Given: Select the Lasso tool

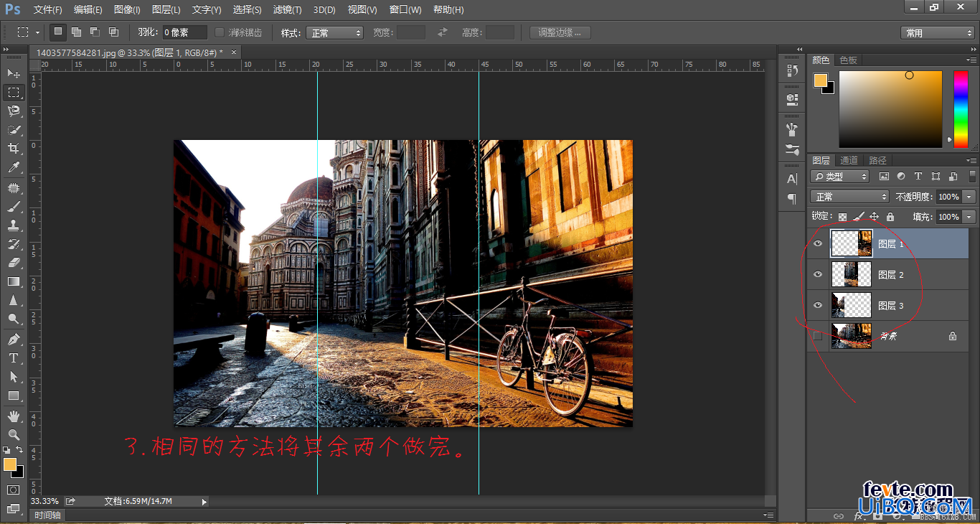Looking at the screenshot, I should [14, 111].
